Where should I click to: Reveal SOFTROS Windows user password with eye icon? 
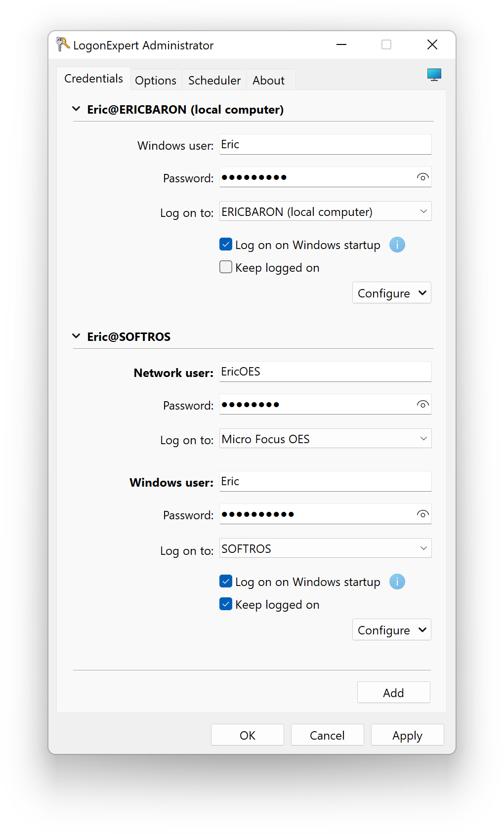422,514
